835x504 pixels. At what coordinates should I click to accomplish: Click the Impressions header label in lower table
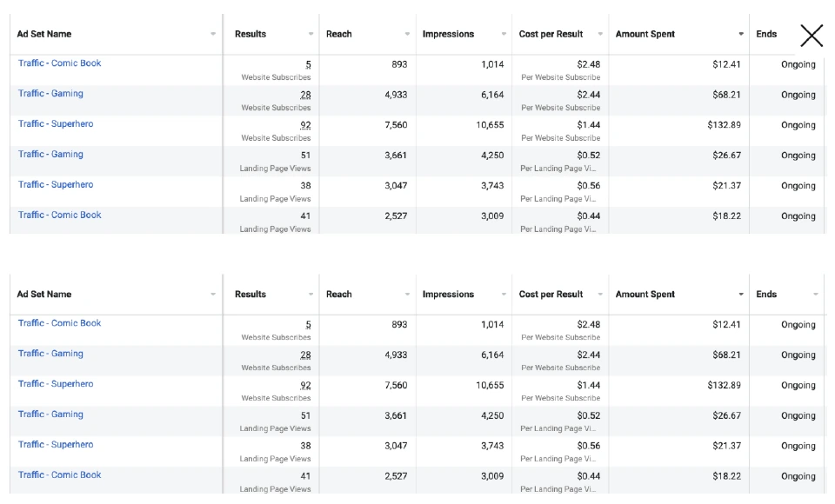pyautogui.click(x=448, y=295)
